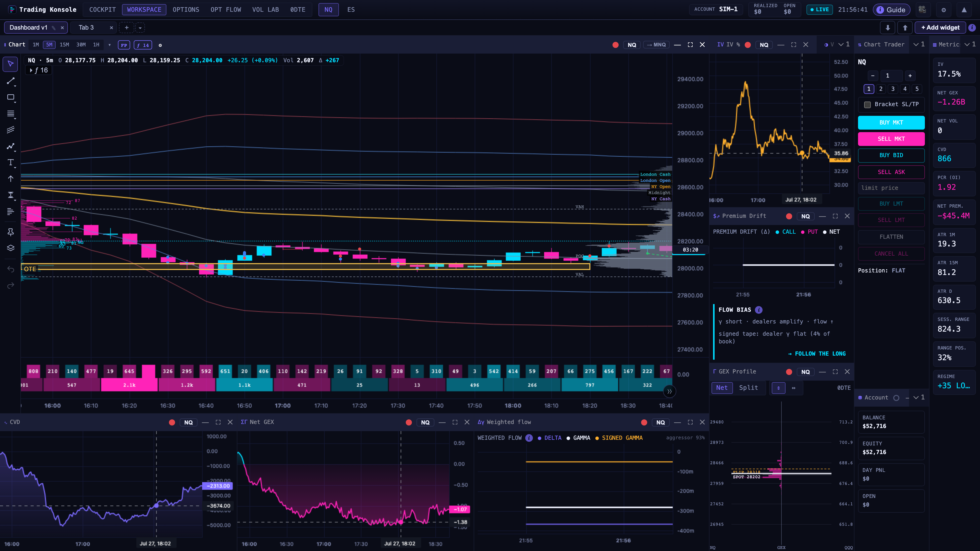Click the undo arrow in chart sidebar
This screenshot has width=980, height=551.
click(x=10, y=269)
